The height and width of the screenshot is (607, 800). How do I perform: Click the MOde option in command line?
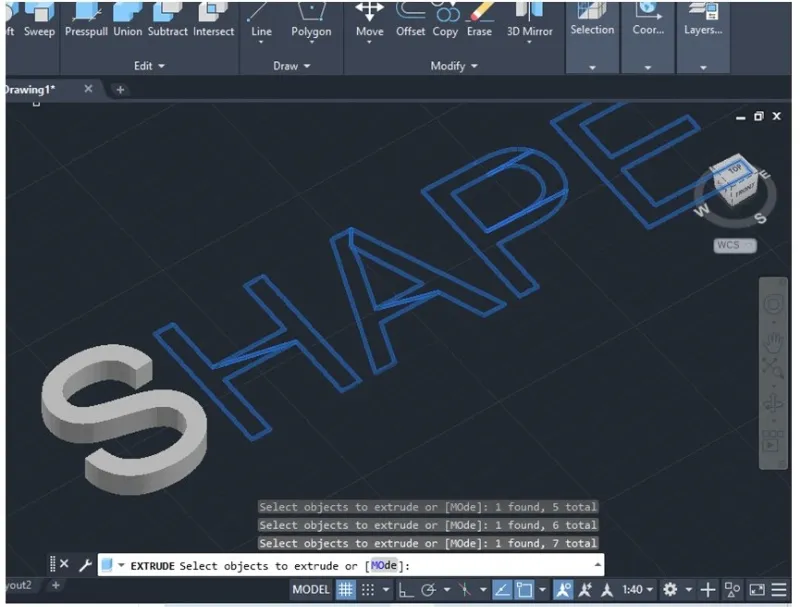384,566
